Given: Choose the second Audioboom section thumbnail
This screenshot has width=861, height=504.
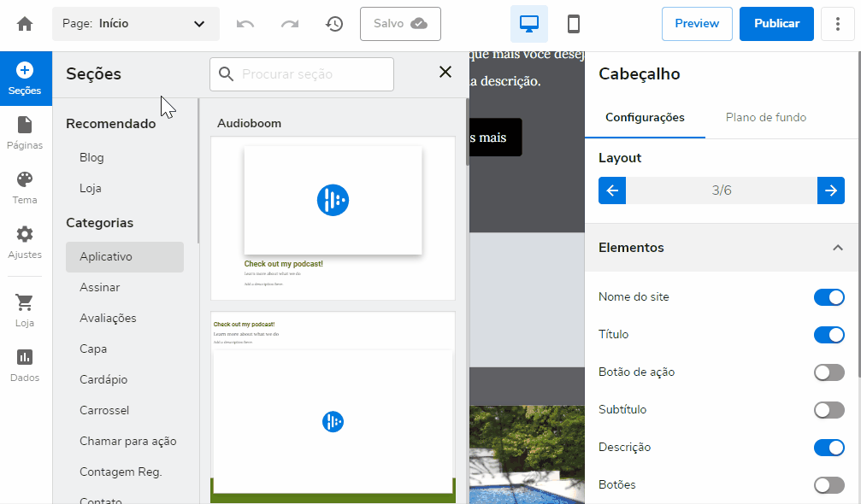Looking at the screenshot, I should point(333,407).
